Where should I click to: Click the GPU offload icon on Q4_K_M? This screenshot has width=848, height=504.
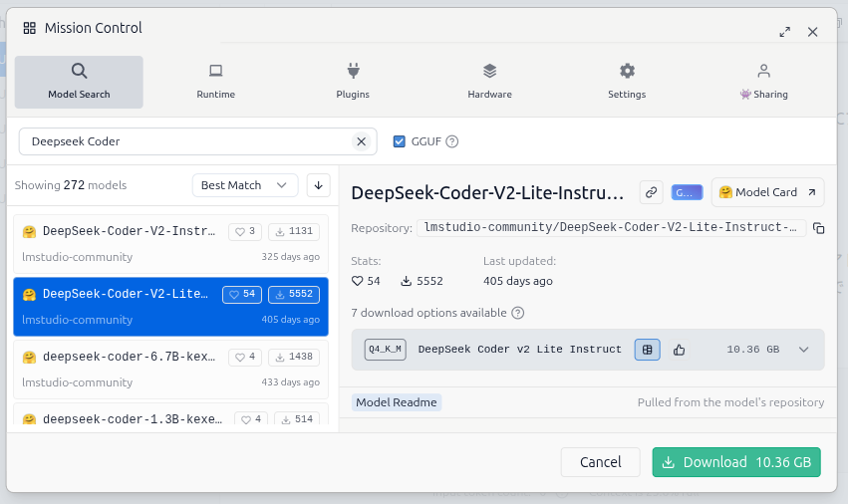[x=647, y=350]
